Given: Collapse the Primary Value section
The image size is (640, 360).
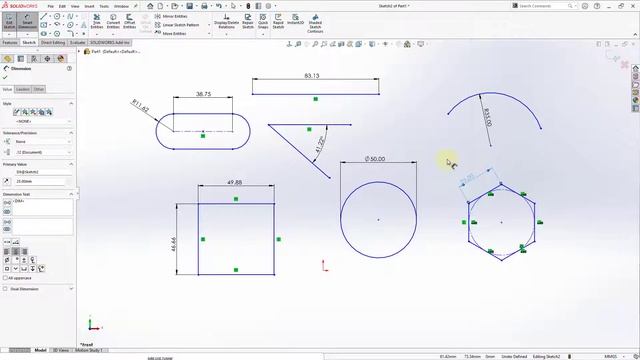Looking at the screenshot, I should (x=71, y=164).
